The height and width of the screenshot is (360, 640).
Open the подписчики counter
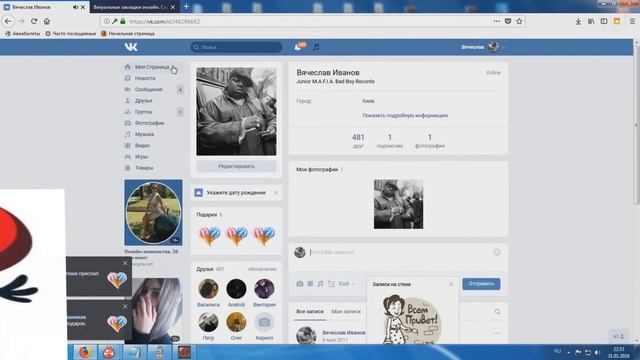coord(389,141)
